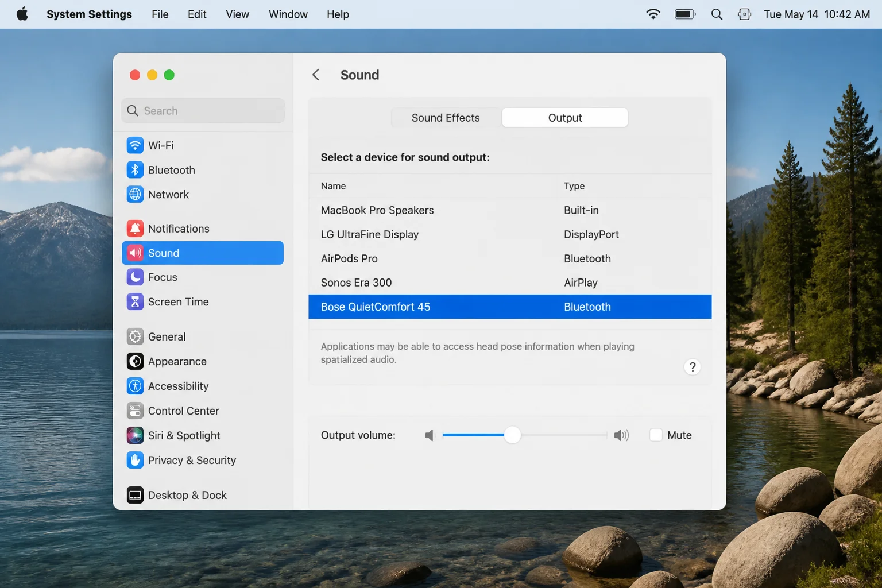882x588 pixels.
Task: Click the Name column header
Action: (333, 186)
